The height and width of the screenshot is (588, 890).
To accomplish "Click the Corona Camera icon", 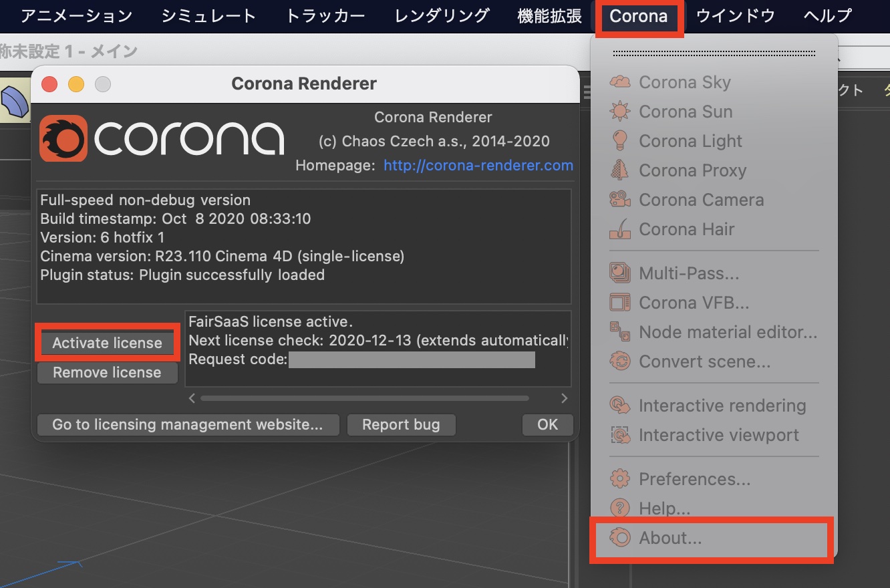I will tap(620, 200).
